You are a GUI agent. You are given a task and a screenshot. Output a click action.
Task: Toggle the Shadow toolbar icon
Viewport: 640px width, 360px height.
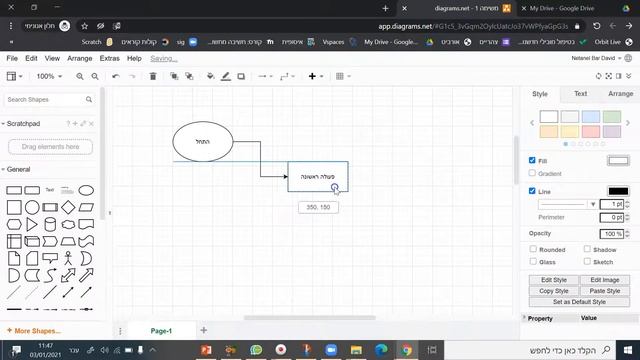(241, 76)
